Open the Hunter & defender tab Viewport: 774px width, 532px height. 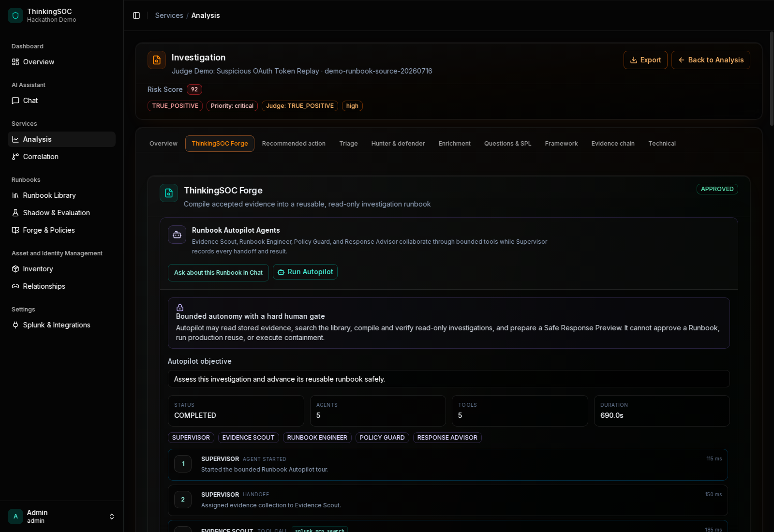pyautogui.click(x=398, y=144)
